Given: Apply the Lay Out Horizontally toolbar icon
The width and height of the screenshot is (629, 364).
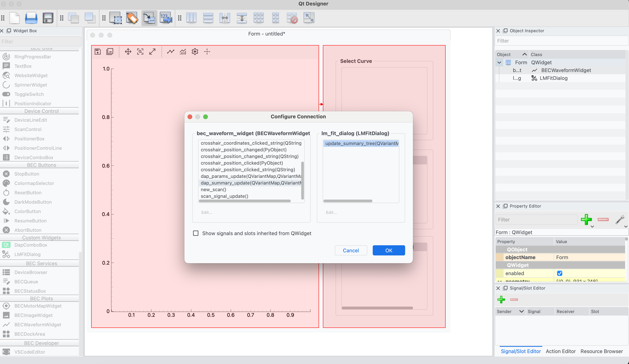Looking at the screenshot, I should coord(191,18).
